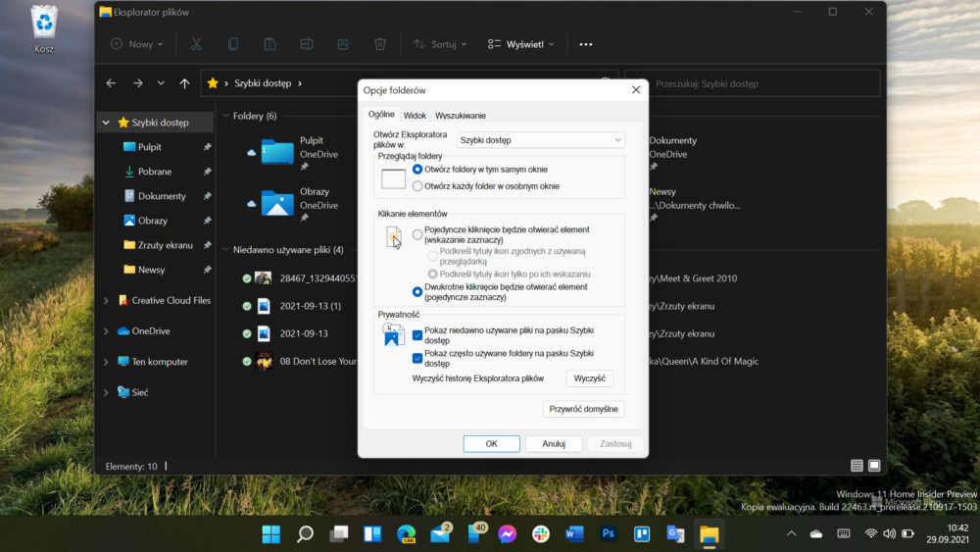
Task: Select 'Otwórz foldery w tym samym oknie' option
Action: pyautogui.click(x=417, y=170)
